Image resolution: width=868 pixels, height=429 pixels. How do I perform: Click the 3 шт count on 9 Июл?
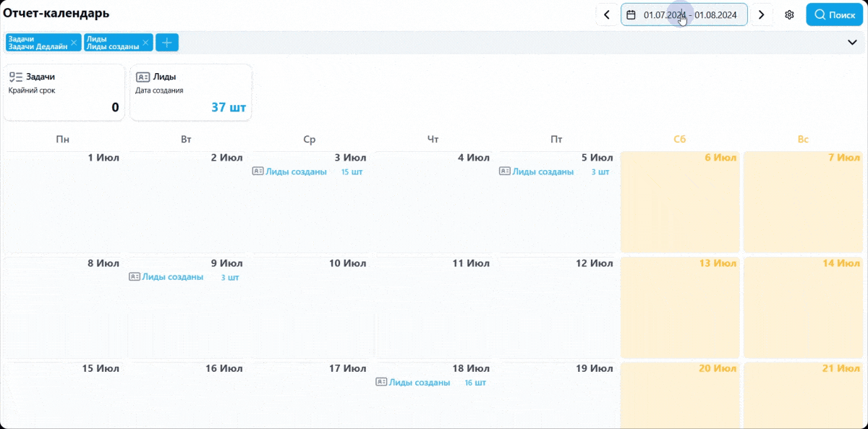coord(230,278)
